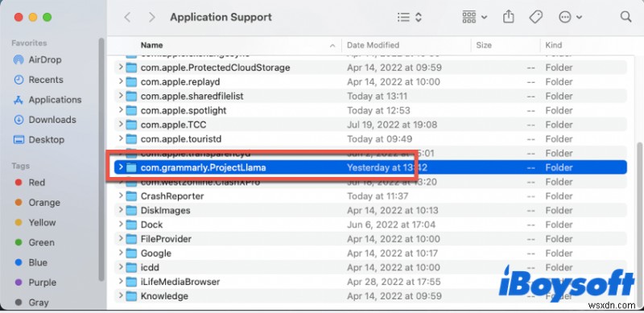Image resolution: width=644 pixels, height=313 pixels.
Task: Select the CrashReporter folder name
Action: 172,196
